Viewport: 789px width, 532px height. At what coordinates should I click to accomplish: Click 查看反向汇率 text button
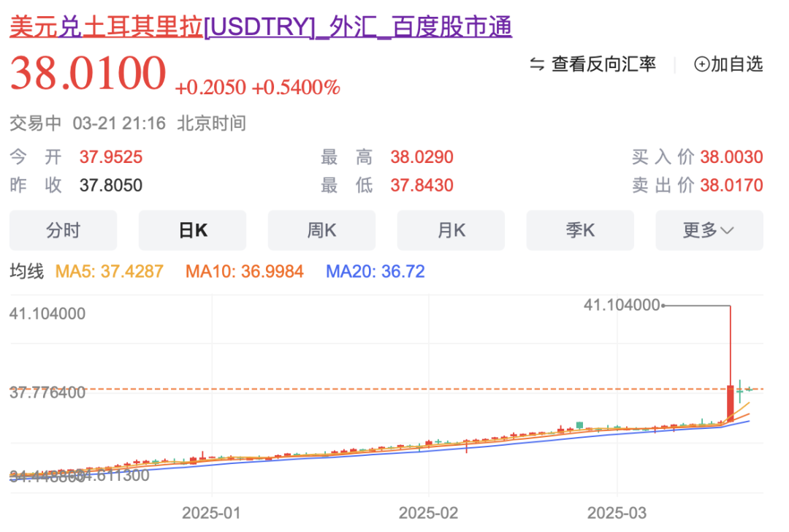(x=603, y=64)
